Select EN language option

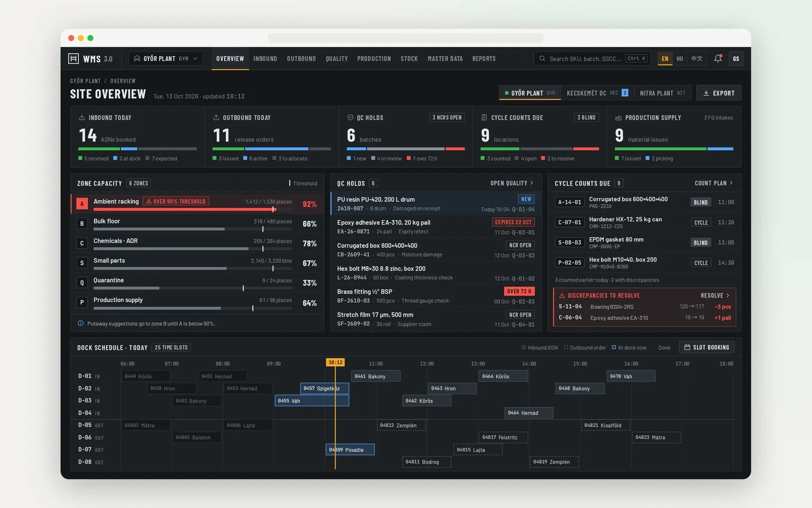coord(665,58)
